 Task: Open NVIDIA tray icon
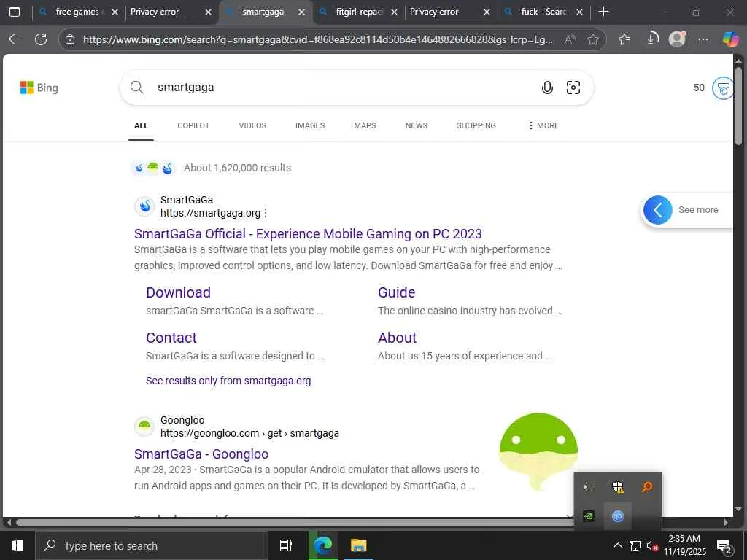click(x=589, y=516)
